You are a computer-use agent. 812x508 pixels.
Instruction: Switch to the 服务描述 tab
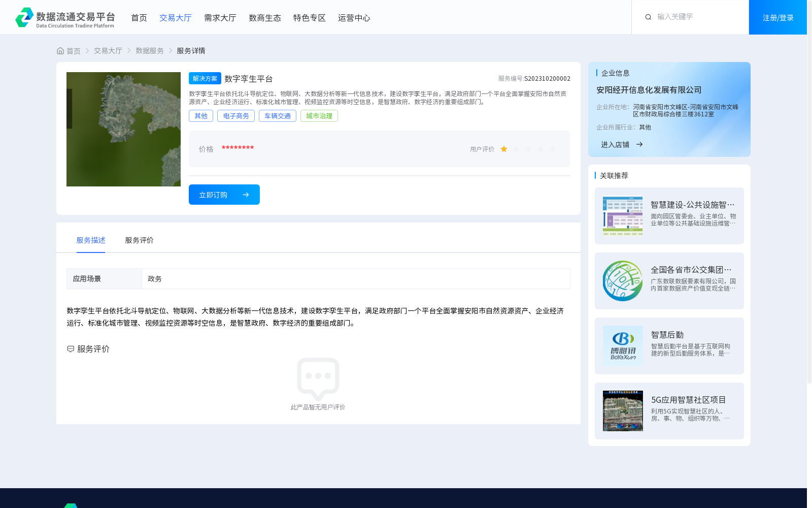[x=91, y=240]
